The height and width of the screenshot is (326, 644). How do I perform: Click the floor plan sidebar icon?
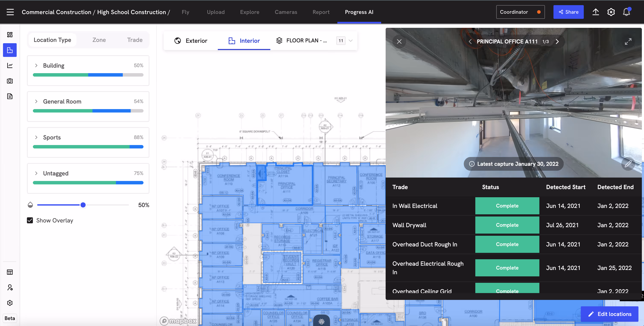(x=10, y=50)
